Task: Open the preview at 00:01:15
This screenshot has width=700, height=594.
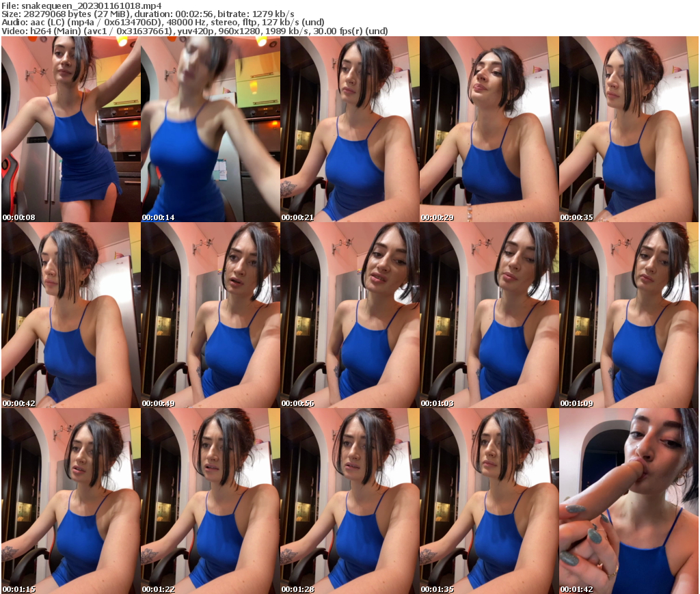Action: [x=70, y=499]
